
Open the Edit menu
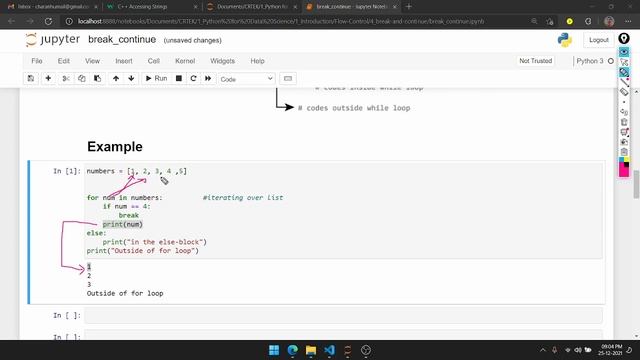64,61
